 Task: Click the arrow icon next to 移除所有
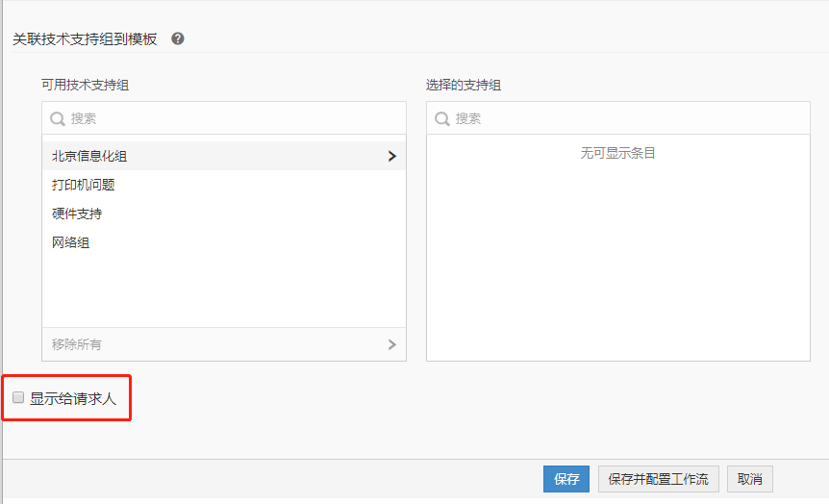tap(391, 344)
